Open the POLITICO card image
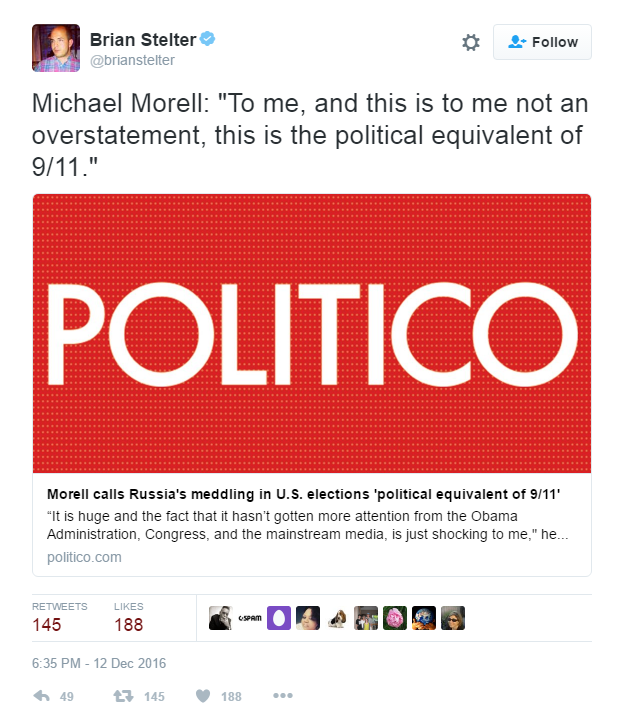This screenshot has width=622, height=720. coord(312,334)
